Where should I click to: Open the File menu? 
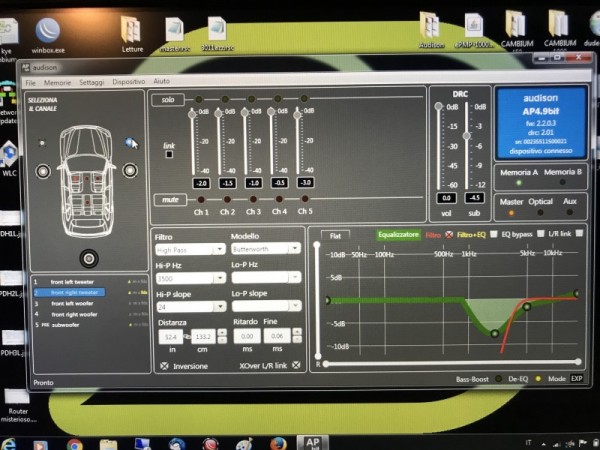[x=30, y=83]
